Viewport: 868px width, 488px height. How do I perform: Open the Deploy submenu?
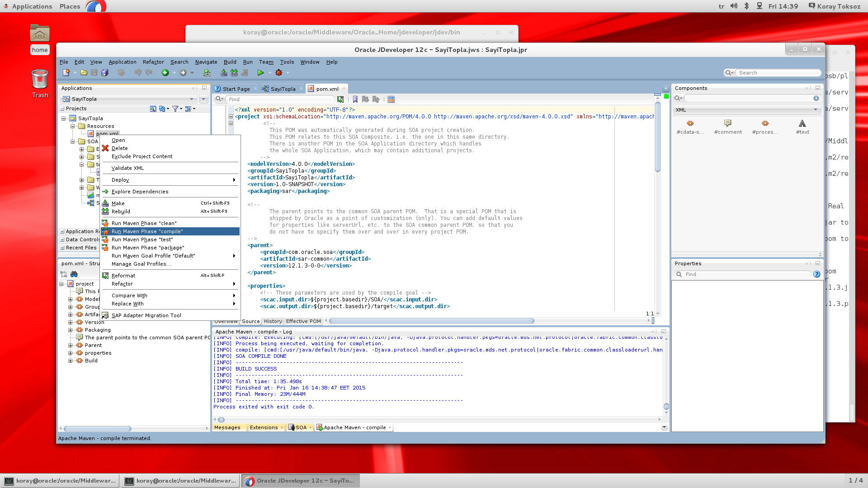coord(170,180)
